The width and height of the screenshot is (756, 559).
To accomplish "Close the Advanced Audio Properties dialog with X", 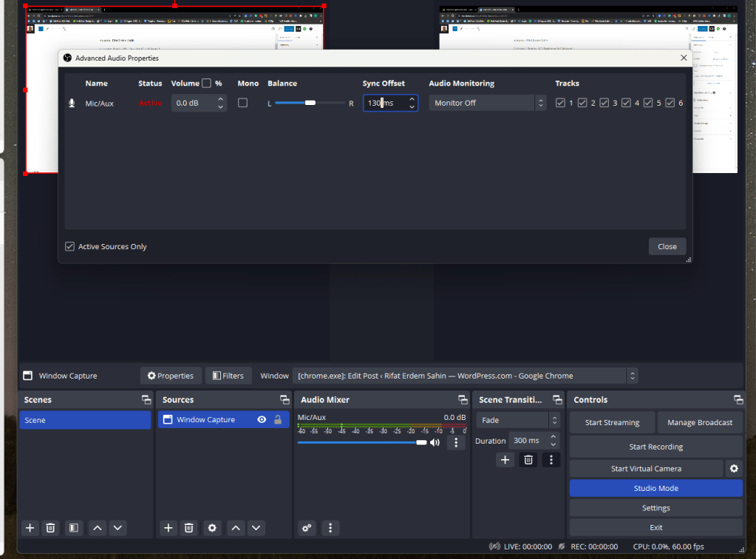I will [x=684, y=58].
